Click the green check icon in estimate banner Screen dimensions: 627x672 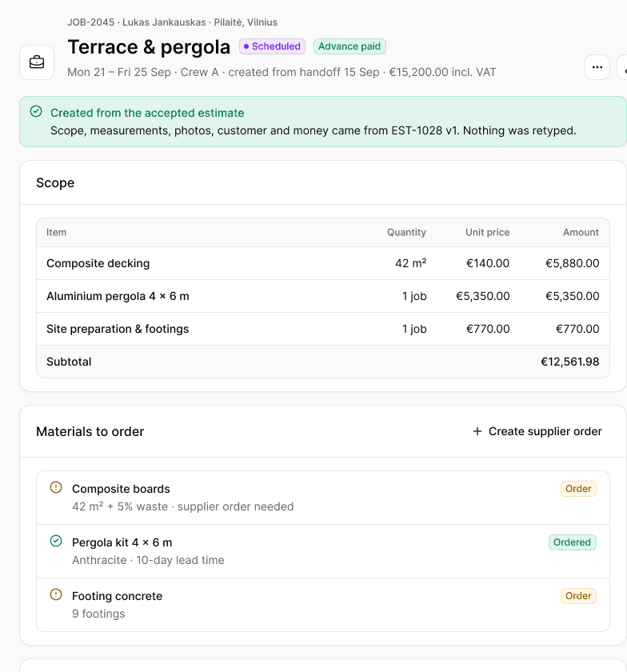point(36,112)
